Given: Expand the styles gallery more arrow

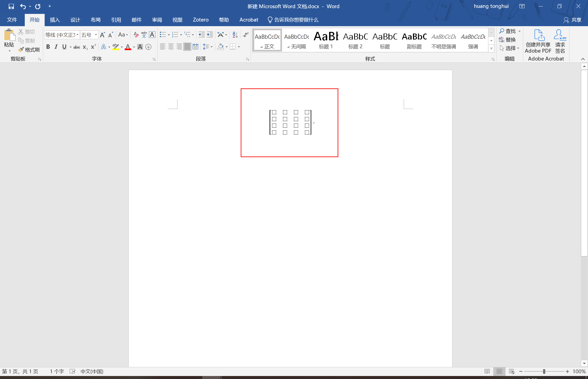Looking at the screenshot, I should coord(491,49).
